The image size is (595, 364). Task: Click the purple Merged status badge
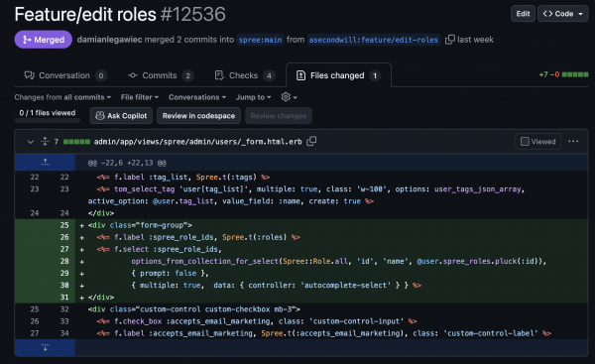[x=44, y=40]
